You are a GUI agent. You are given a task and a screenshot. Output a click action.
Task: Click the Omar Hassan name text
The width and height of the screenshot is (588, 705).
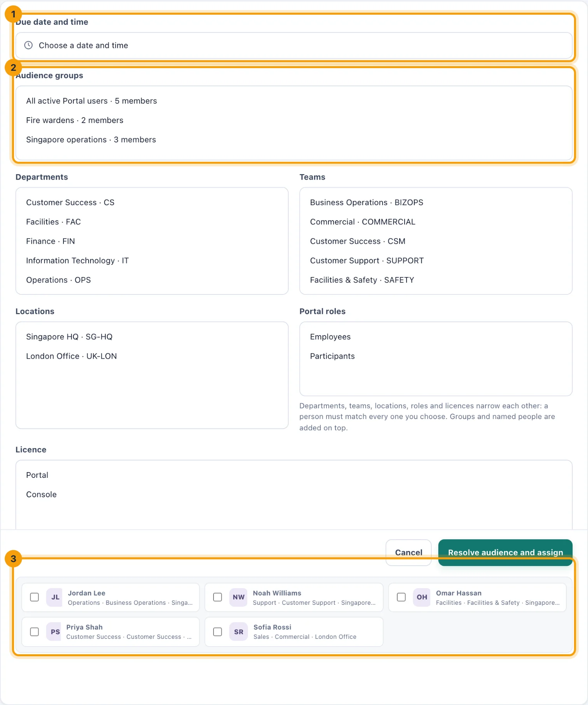pyautogui.click(x=459, y=593)
